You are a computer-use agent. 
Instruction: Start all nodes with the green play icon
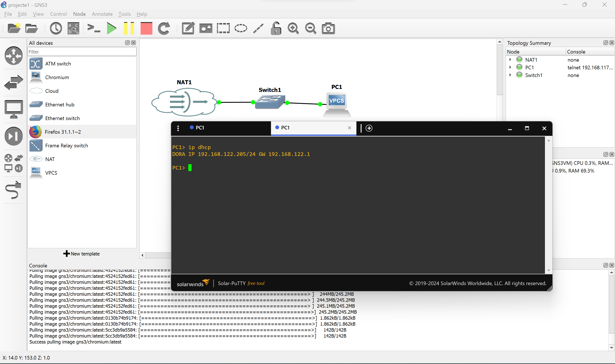coord(111,28)
